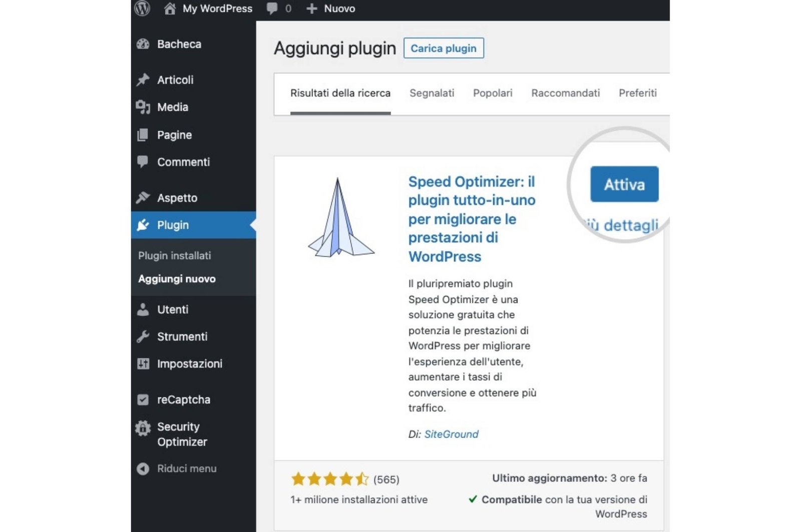Go to Articoli in the sidebar
The width and height of the screenshot is (801, 532).
(175, 80)
